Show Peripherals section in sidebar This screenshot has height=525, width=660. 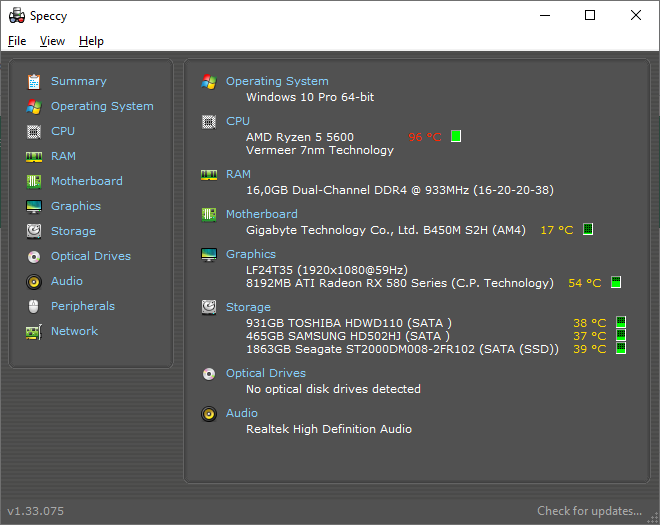[x=83, y=306]
